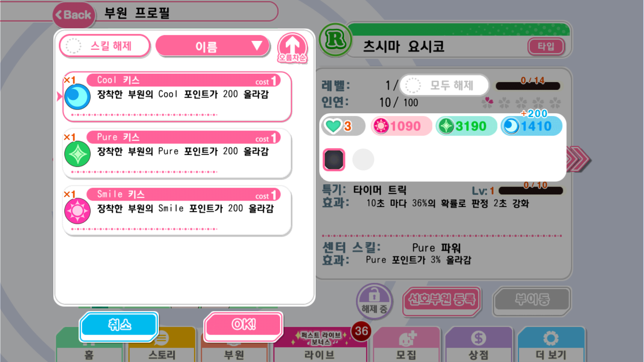Open the 라이브 tab
Screen dimensions: 644x362
tap(320, 345)
